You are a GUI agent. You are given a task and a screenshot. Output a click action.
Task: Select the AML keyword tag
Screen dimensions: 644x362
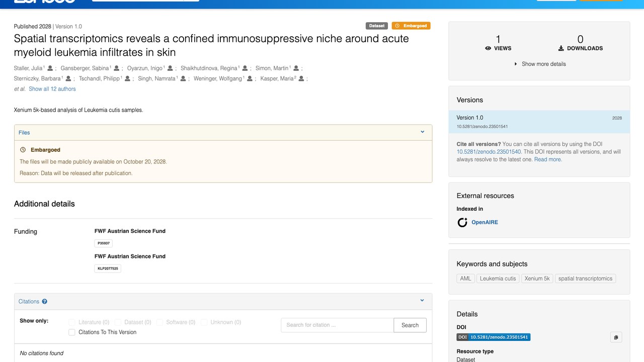tap(465, 279)
